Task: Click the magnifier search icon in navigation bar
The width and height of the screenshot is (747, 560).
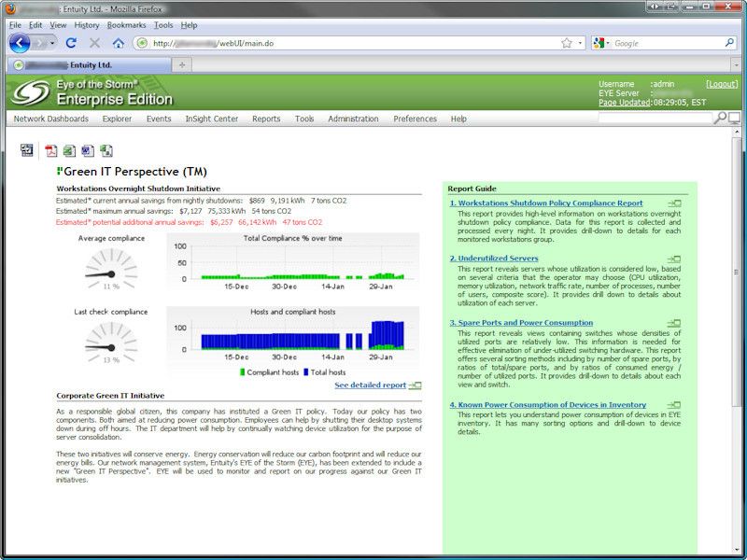Action: pyautogui.click(x=720, y=119)
